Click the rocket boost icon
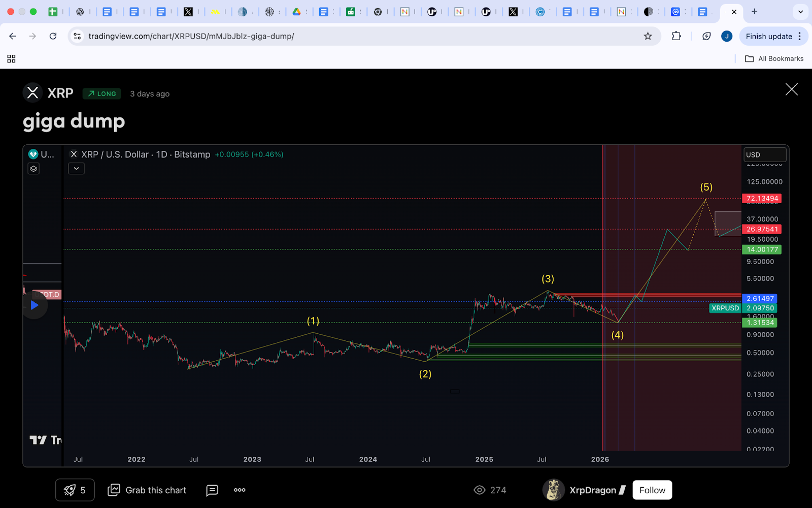The width and height of the screenshot is (812, 508). coord(70,490)
